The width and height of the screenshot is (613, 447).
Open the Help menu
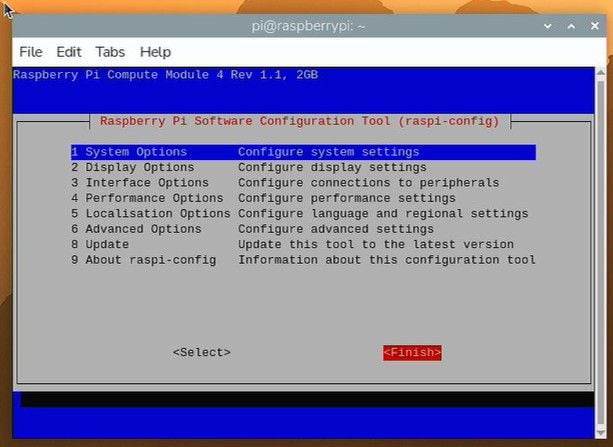click(155, 52)
